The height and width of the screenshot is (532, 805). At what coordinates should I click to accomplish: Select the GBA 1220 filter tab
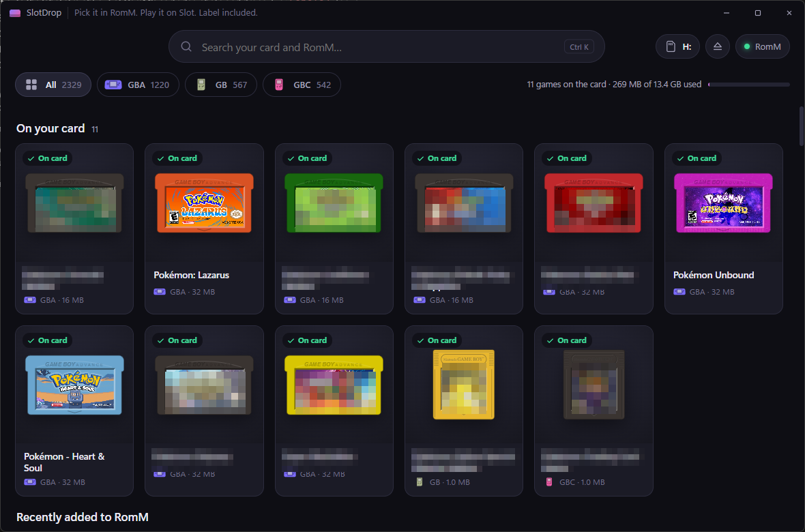tap(138, 85)
